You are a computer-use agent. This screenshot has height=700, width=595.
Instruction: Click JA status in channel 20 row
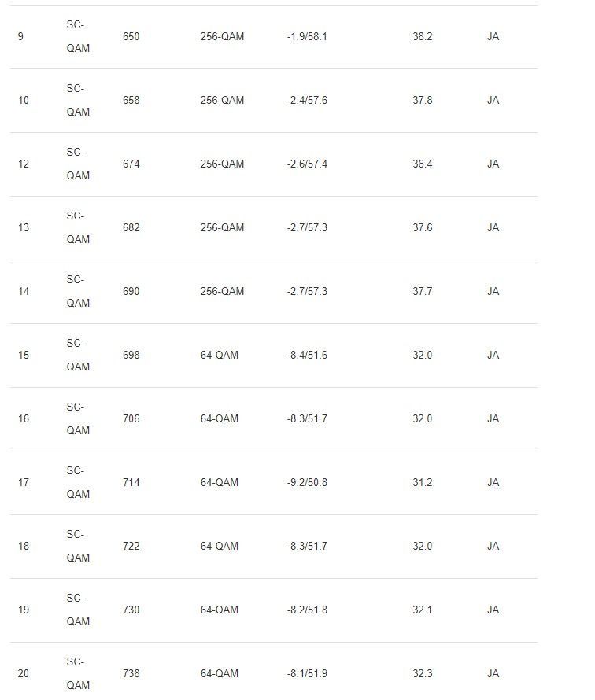(493, 674)
